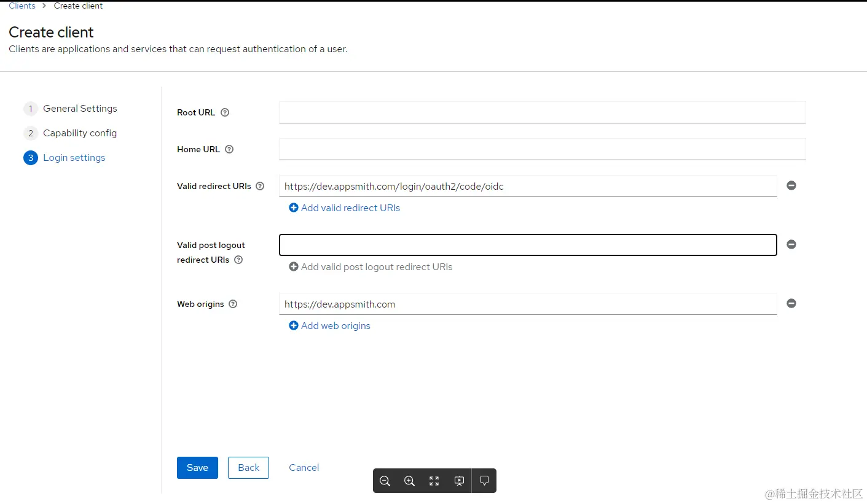Remove the web origins entry
This screenshot has height=504, width=867.
791,303
